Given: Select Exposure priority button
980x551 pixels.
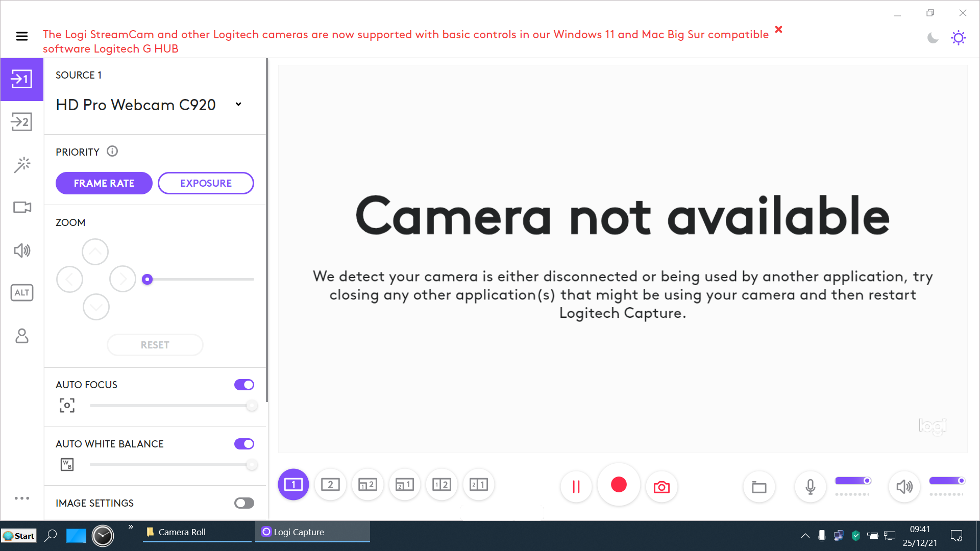Looking at the screenshot, I should coord(206,183).
